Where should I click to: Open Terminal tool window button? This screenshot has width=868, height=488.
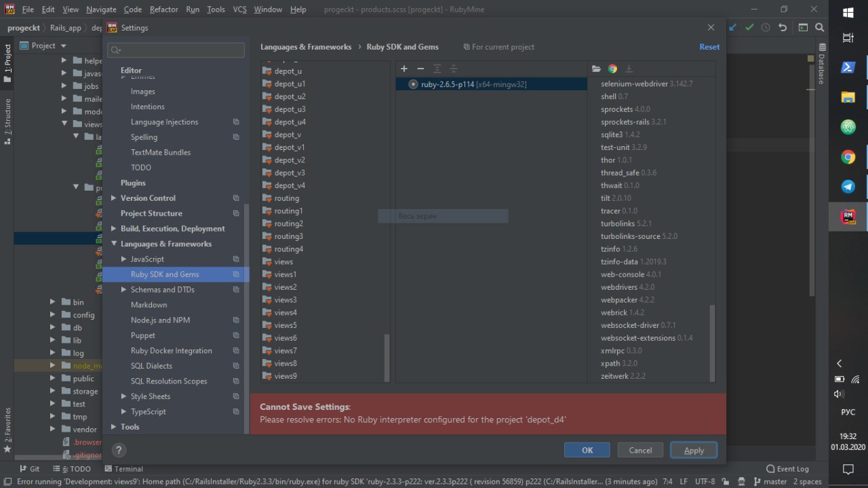point(123,469)
